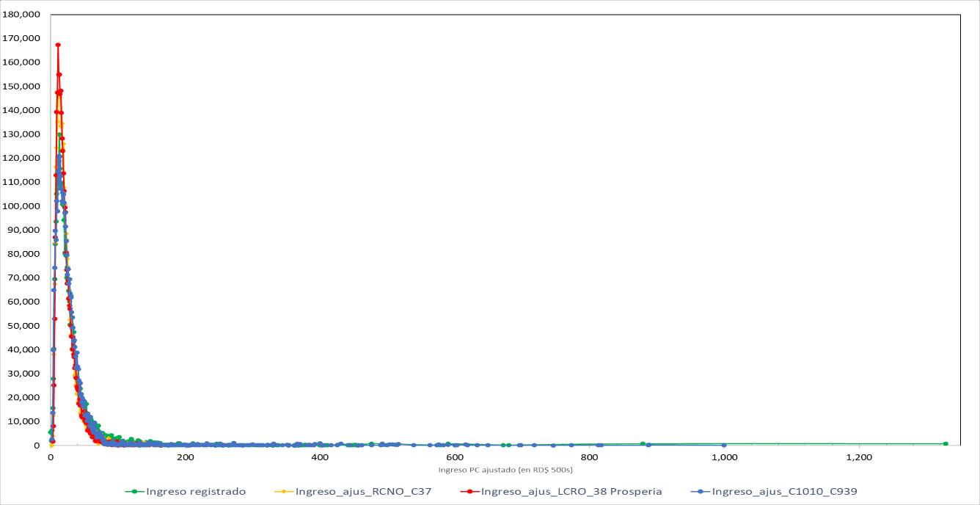980x505 pixels.
Task: Click the y-axis label 120,000
Action: point(21,158)
